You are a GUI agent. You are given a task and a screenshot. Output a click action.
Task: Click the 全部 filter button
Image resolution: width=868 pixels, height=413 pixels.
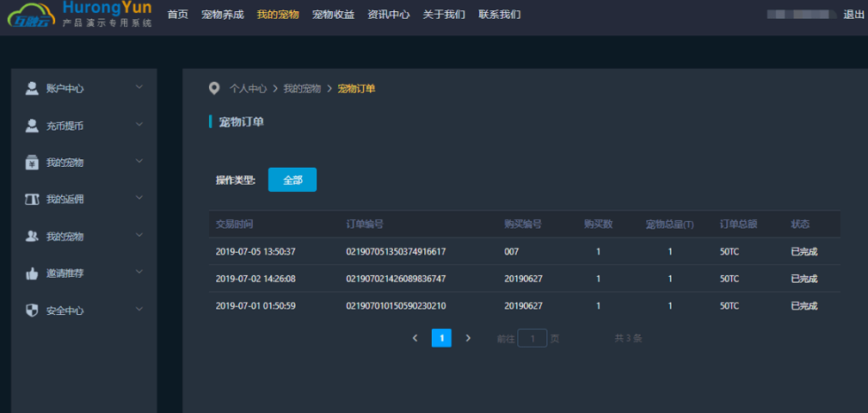(x=292, y=180)
